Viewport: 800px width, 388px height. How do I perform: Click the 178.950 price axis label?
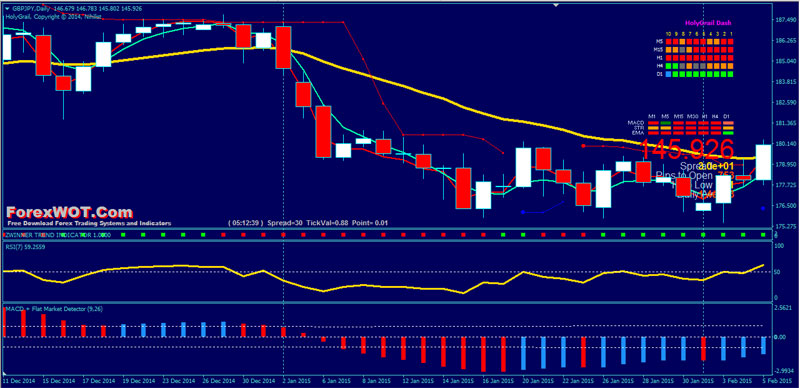click(x=786, y=164)
